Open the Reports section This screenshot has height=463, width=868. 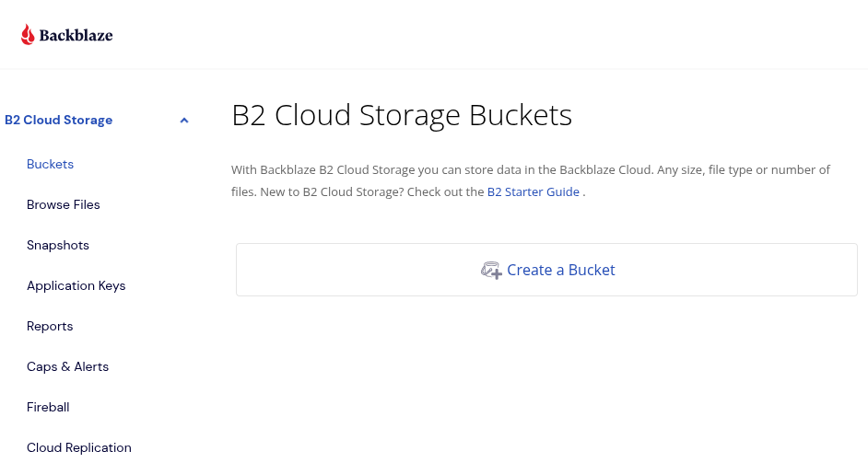[50, 326]
